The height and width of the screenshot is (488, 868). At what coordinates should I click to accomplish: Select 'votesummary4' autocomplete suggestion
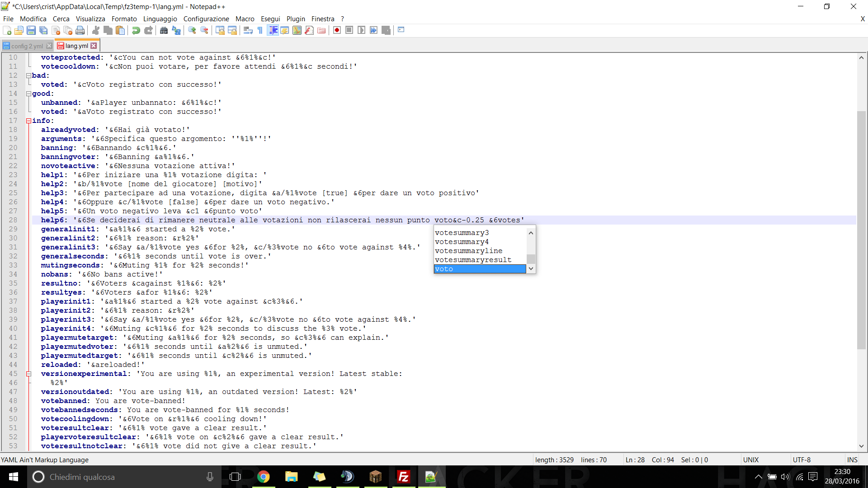(480, 242)
